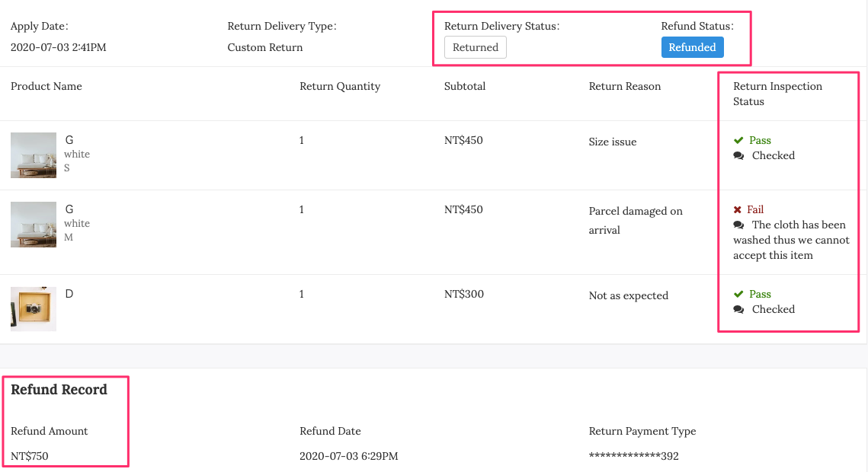Click the masked payment number ending 392
Viewport: 868px width, 472px height.
point(633,456)
